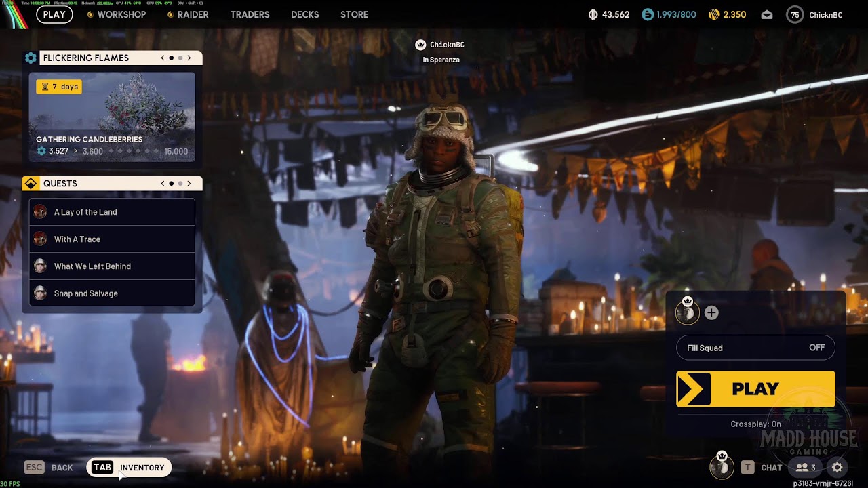The image size is (868, 488).
Task: Click the 30 FPS counter
Action: [x=10, y=484]
